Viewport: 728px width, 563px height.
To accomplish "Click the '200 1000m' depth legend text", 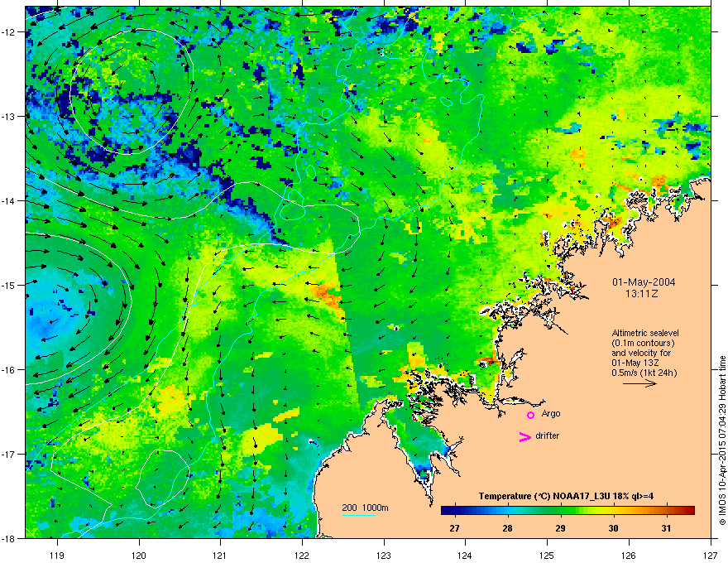I will [366, 508].
